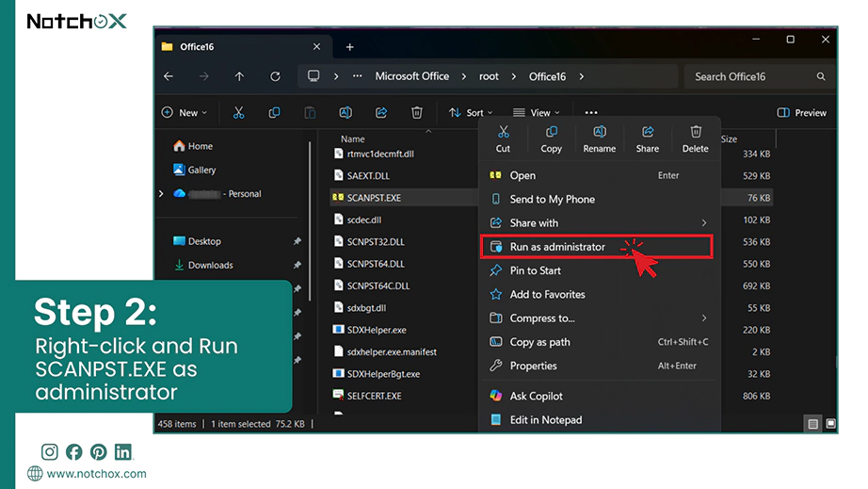868x489 pixels.
Task: Click the Microsoft Office breadcrumb
Action: (x=411, y=76)
